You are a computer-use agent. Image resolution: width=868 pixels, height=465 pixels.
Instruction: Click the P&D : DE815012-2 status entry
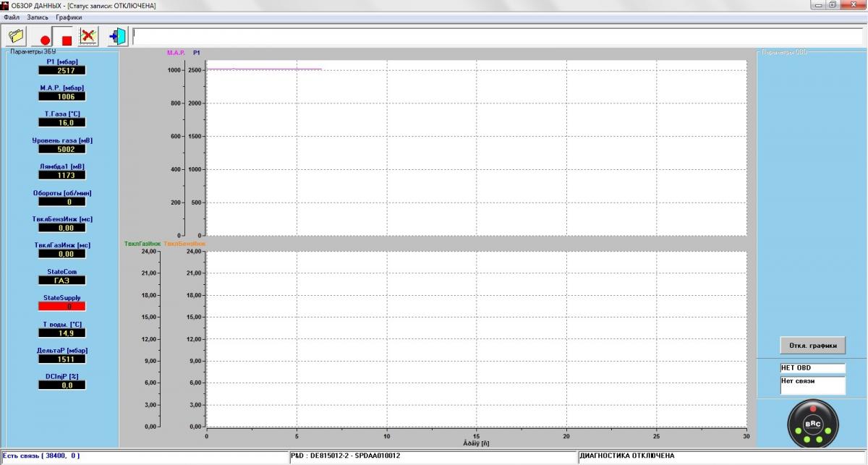coord(433,456)
